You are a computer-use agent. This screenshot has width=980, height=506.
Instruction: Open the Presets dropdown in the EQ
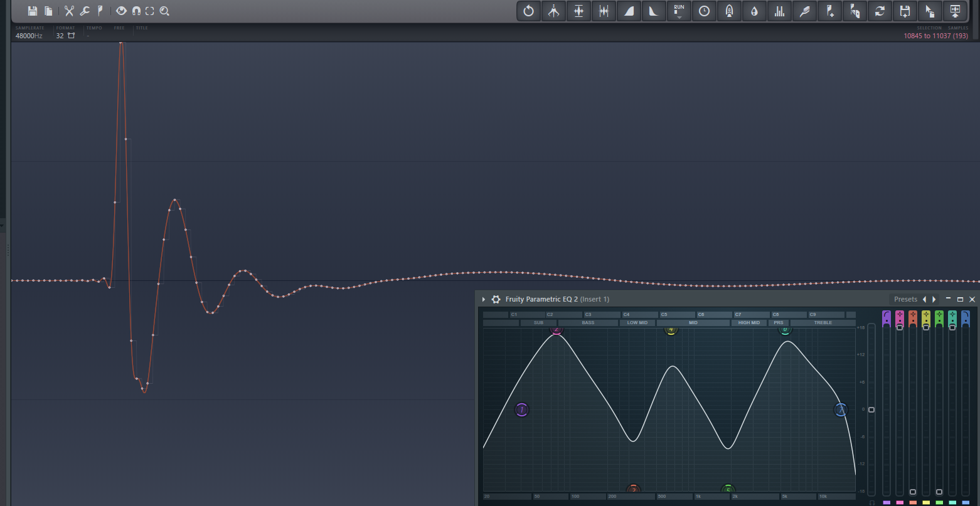(905, 300)
